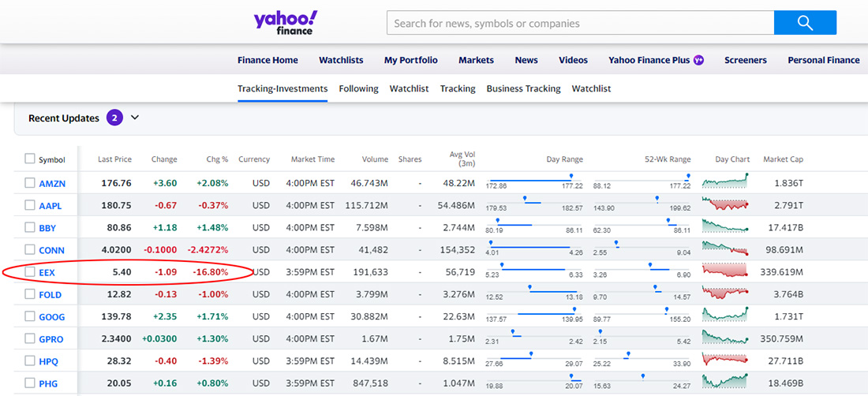
Task: Open the BBY symbol link
Action: click(x=47, y=228)
